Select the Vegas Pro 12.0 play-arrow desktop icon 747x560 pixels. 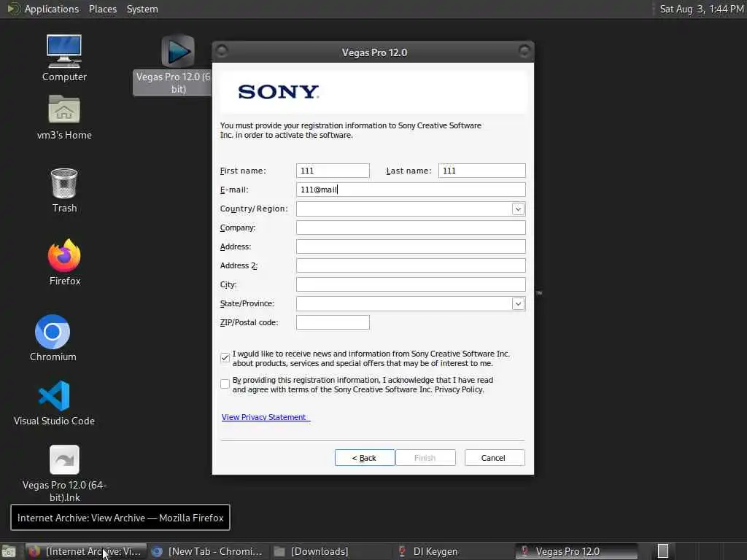(x=178, y=51)
